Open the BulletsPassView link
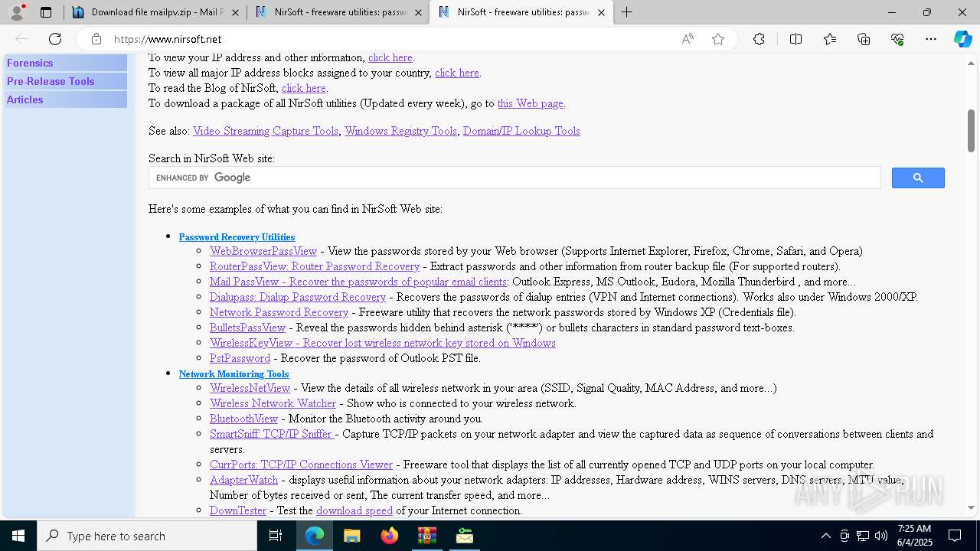This screenshot has width=980, height=551. (x=248, y=328)
